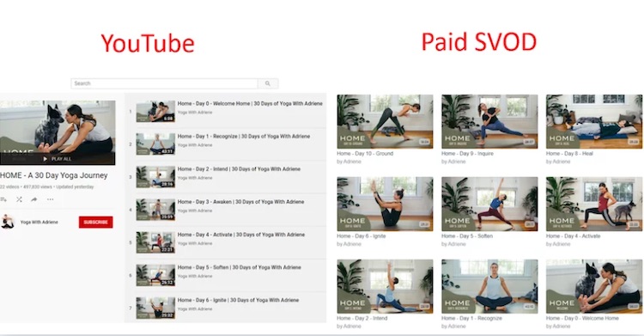Click SVOD caption Home - Day 6 - Ignite
This screenshot has width=644, height=336.
click(361, 236)
